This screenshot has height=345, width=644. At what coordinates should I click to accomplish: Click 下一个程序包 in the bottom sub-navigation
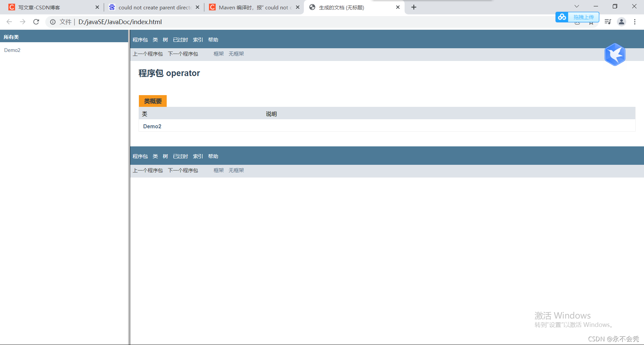183,170
